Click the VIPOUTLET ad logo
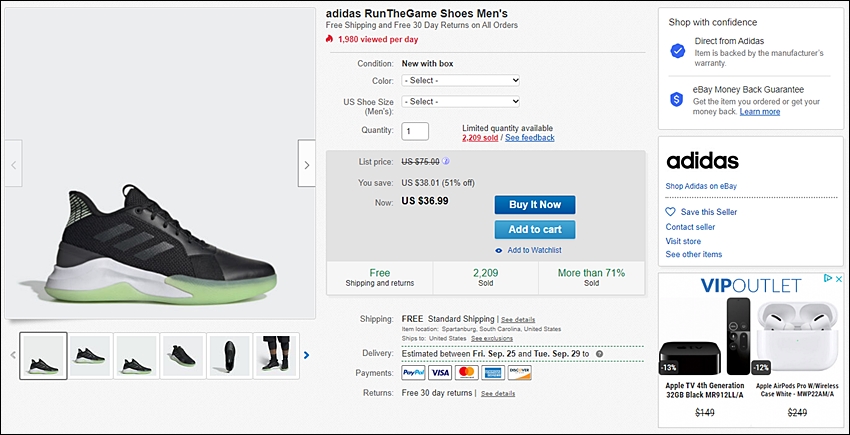 (751, 285)
